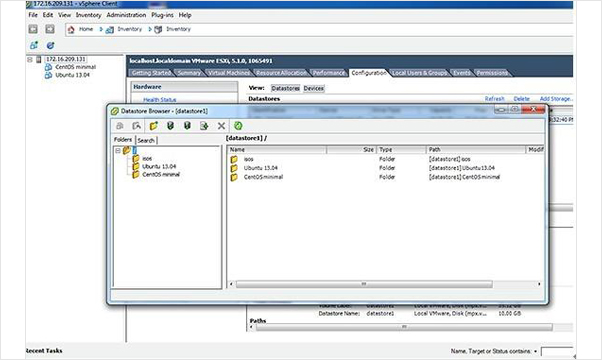Select CentOS minimal folder in Datastore Browser tree
Image resolution: width=602 pixels, height=360 pixels.
(160, 175)
